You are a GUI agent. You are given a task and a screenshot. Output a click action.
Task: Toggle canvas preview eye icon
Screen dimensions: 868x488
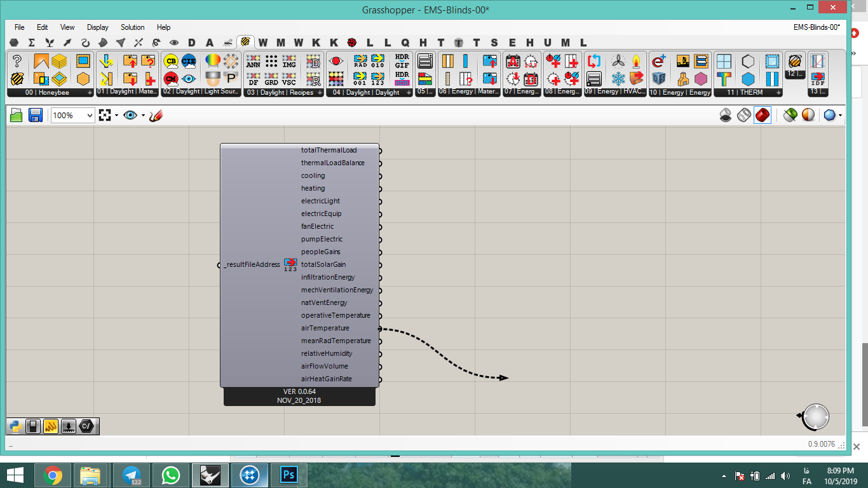coord(130,115)
